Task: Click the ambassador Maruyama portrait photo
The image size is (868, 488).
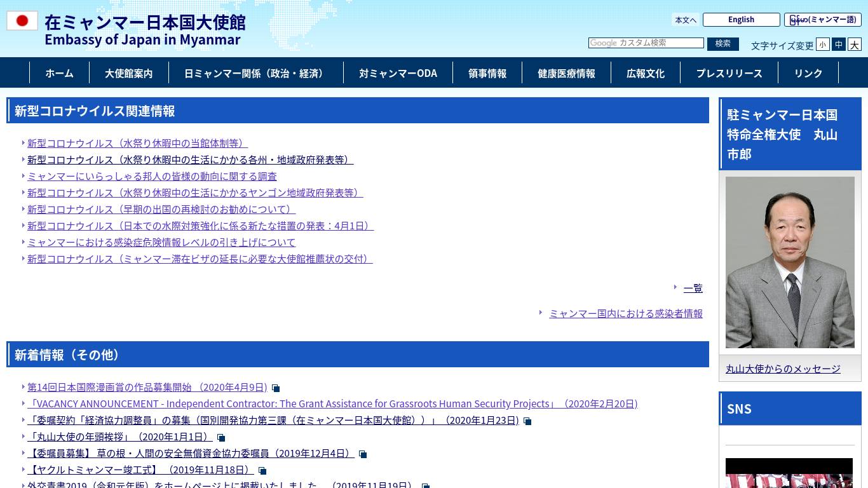Action: [x=790, y=262]
